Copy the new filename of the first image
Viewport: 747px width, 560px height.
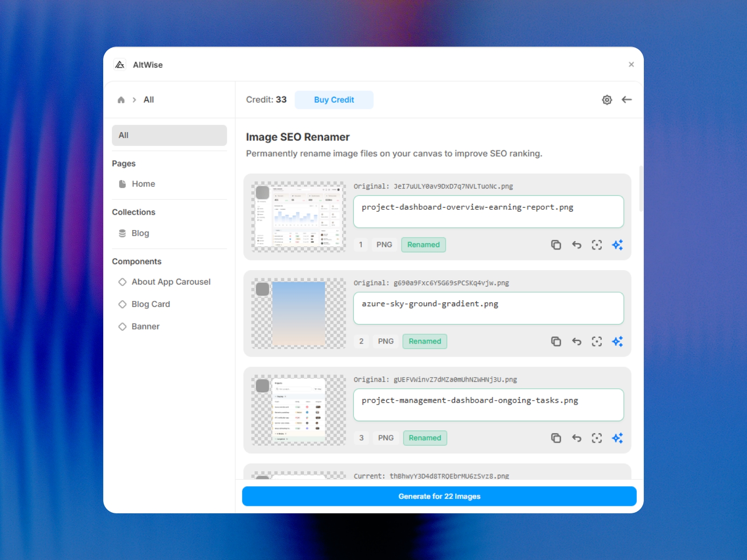coord(556,245)
